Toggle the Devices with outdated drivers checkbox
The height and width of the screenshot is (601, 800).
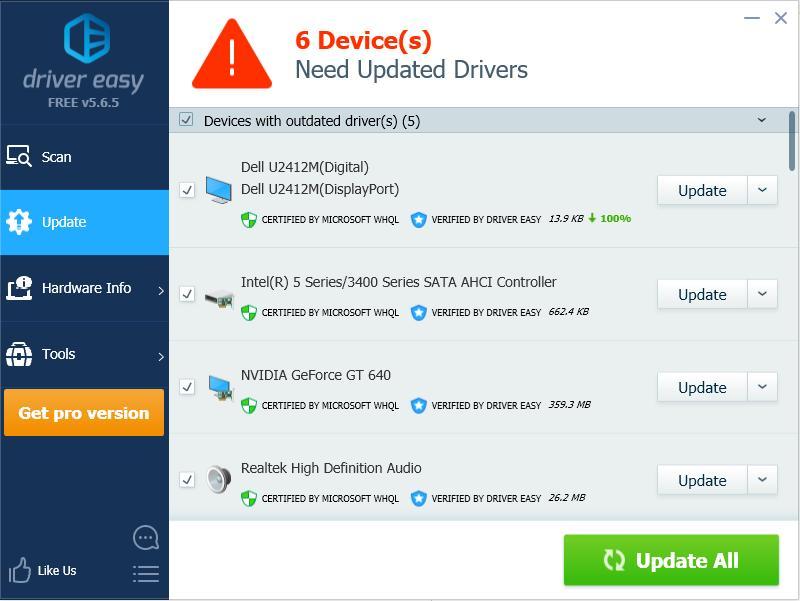(x=186, y=120)
